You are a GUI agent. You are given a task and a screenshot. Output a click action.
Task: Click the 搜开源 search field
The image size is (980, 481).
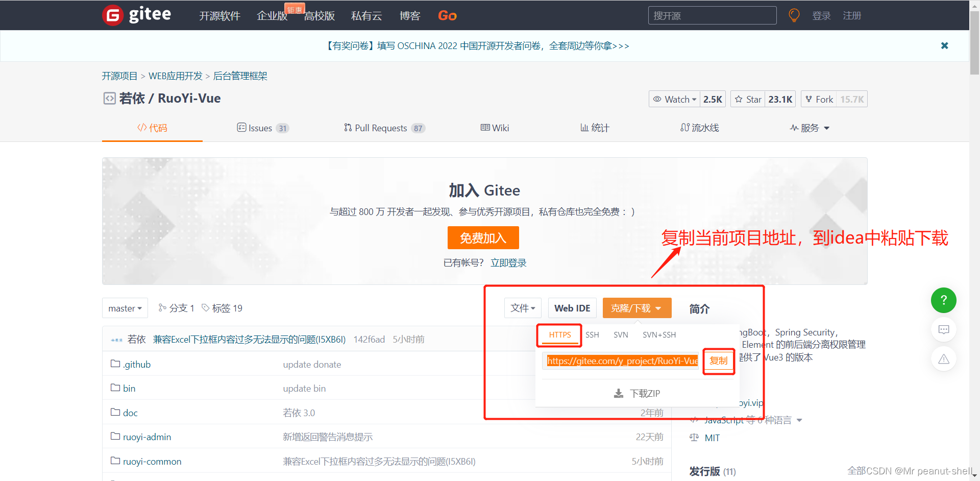(712, 15)
